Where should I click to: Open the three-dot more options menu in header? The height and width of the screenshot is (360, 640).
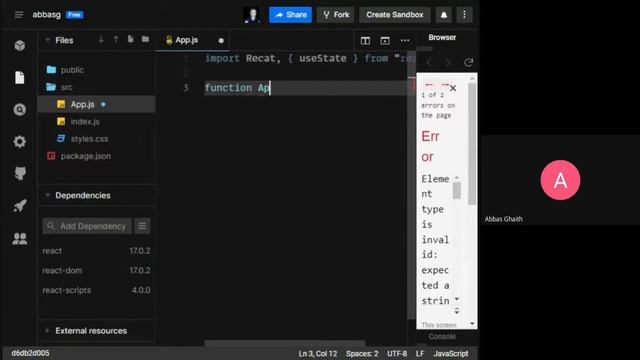click(464, 15)
